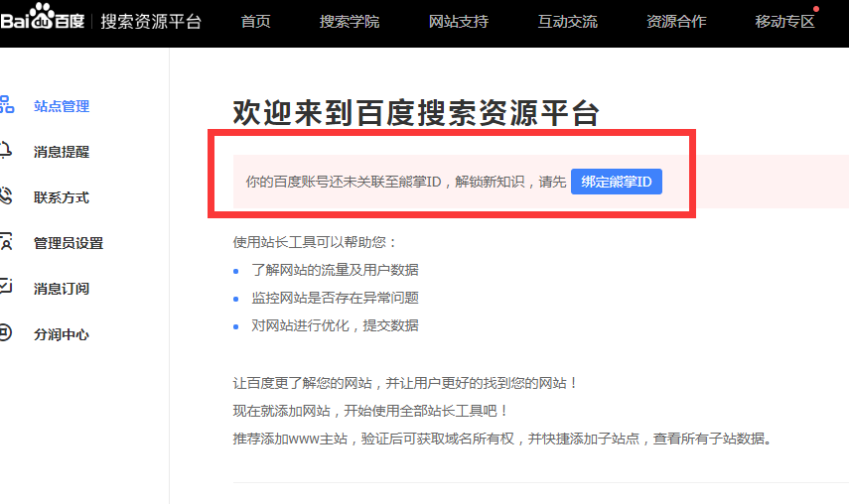
Task: Select 站点管理 in the sidebar
Action: (62, 106)
